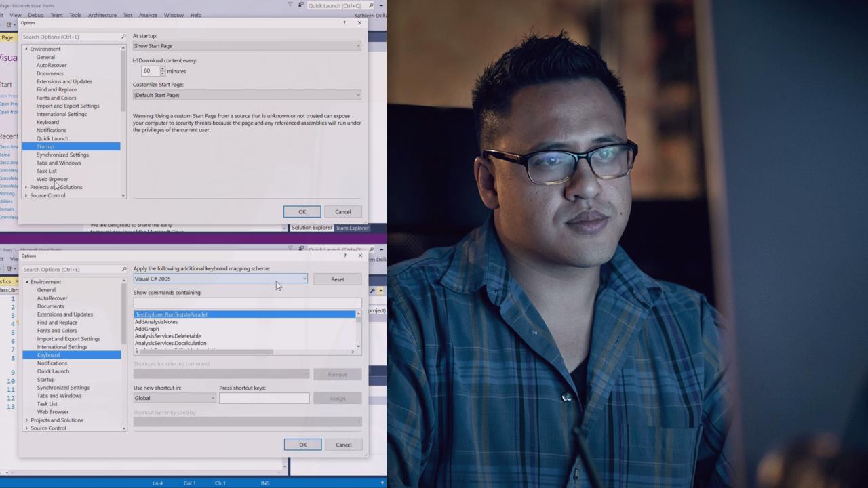Open the Visual C# 2005 mapping scheme dropdown
The height and width of the screenshot is (488, 868).
[304, 279]
